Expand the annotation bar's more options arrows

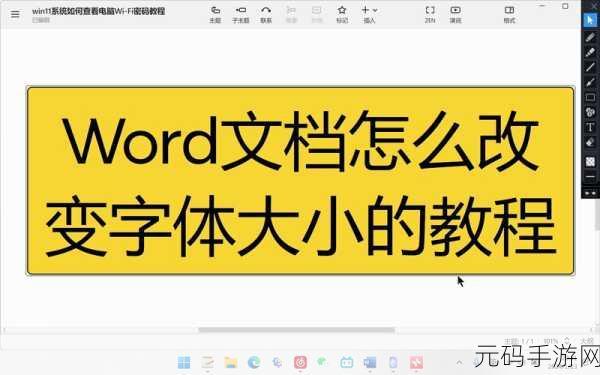point(590,193)
